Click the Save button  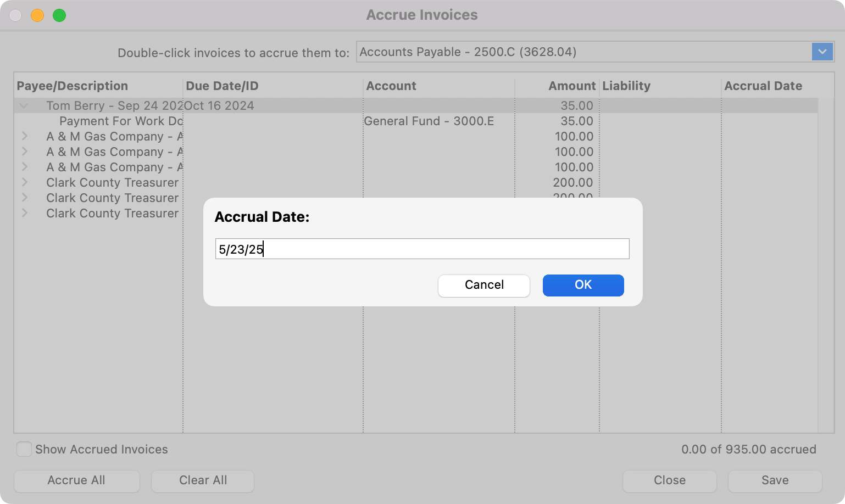(775, 480)
